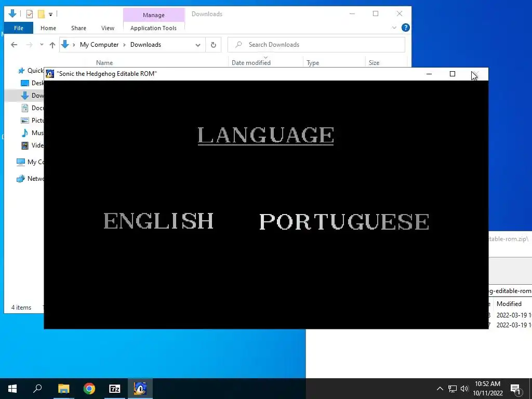The image size is (532, 399).
Task: Sort by Size column header
Action: click(374, 63)
